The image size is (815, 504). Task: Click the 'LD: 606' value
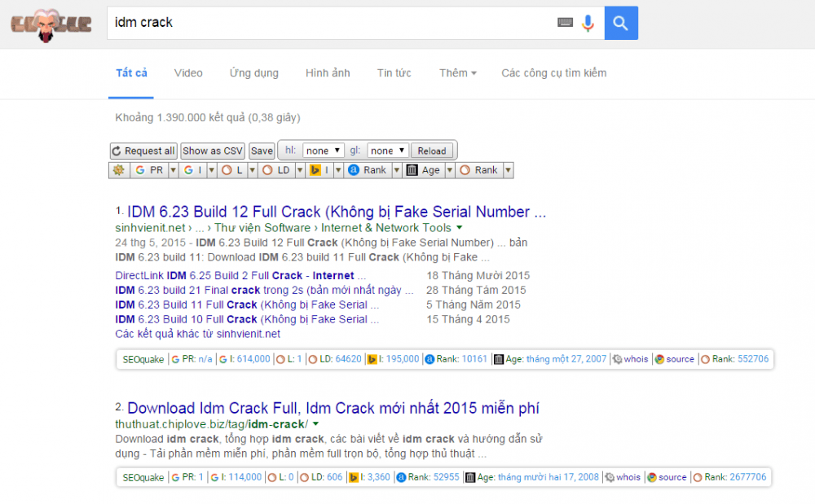tap(321, 477)
